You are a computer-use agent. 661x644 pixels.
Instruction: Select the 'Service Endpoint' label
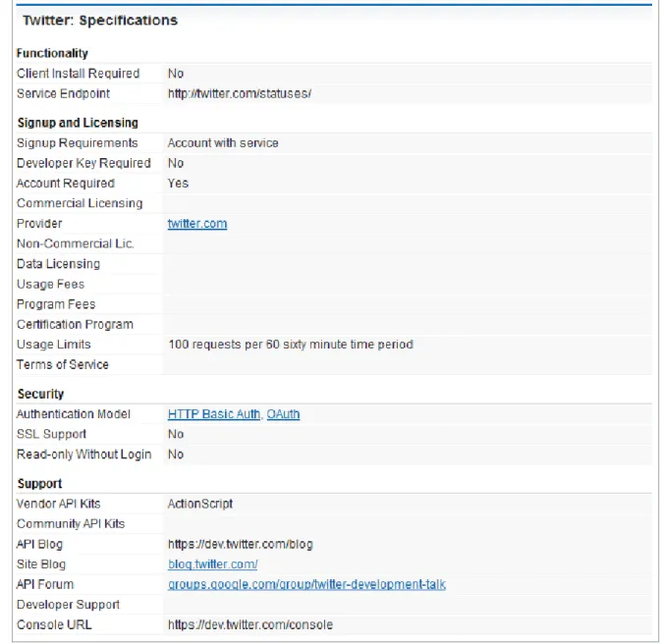63,93
